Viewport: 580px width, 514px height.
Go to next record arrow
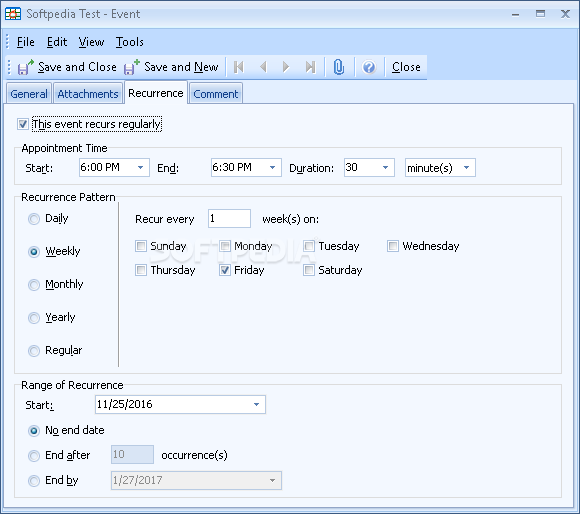[x=286, y=67]
